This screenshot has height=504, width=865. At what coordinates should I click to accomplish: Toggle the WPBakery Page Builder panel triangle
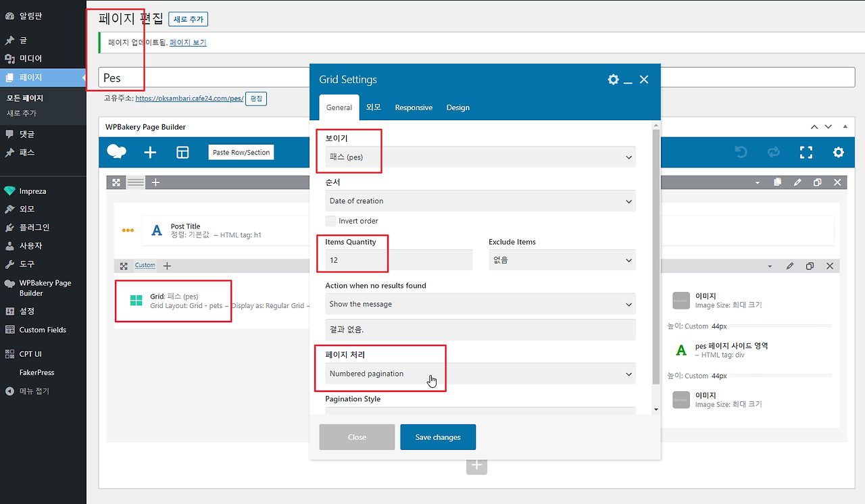845,127
